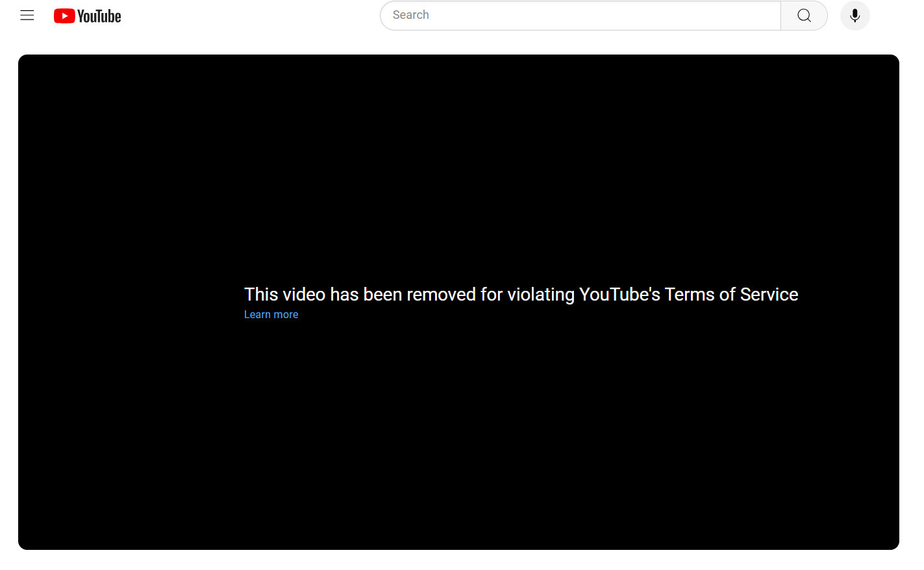The width and height of the screenshot is (924, 570).
Task: Expand the sidebar using three-line icon
Action: point(27,16)
